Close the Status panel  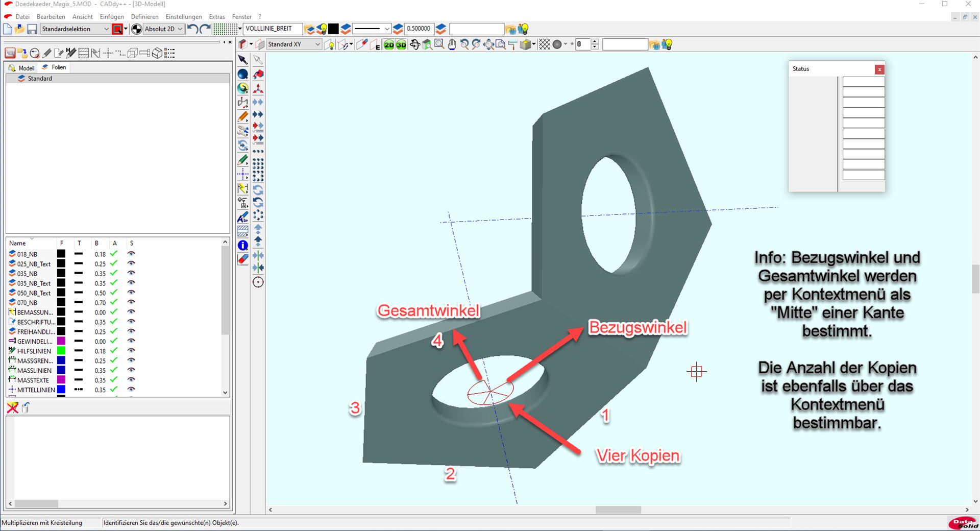pyautogui.click(x=879, y=69)
